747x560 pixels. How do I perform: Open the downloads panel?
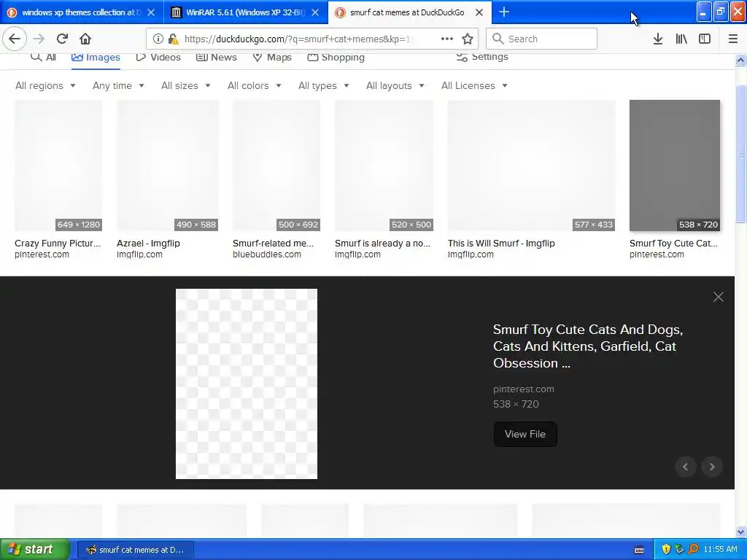(658, 39)
